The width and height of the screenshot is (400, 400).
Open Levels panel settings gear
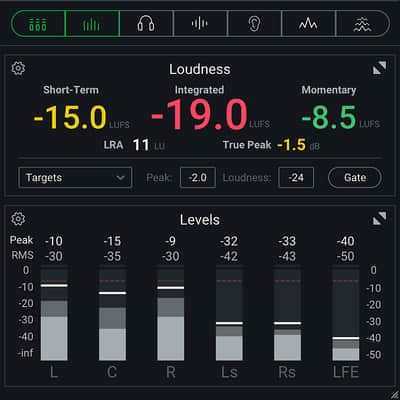coord(18,219)
